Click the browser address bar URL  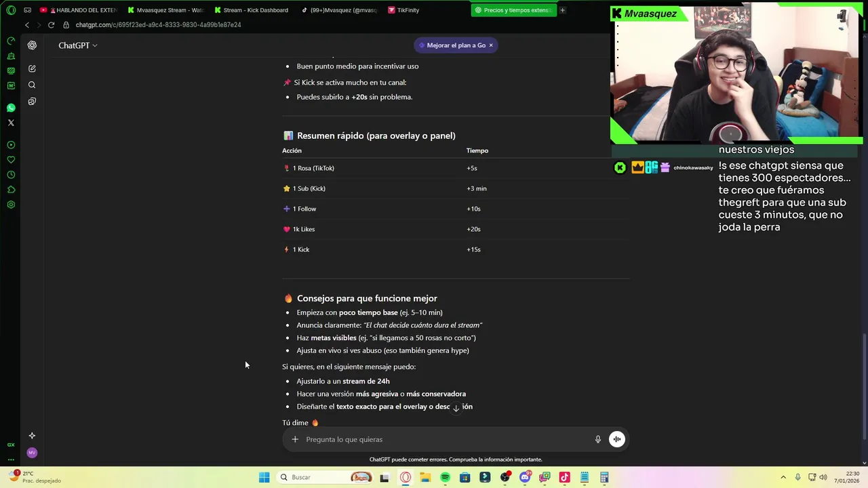[x=159, y=24]
